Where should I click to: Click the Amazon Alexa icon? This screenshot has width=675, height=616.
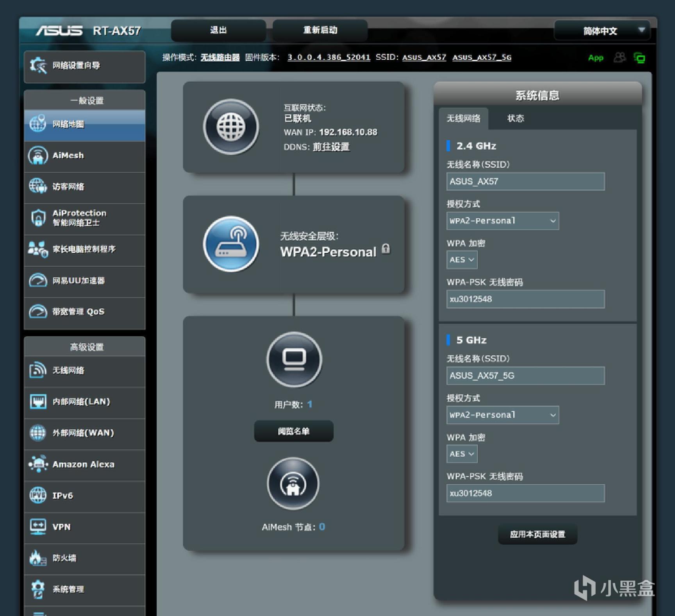click(38, 464)
